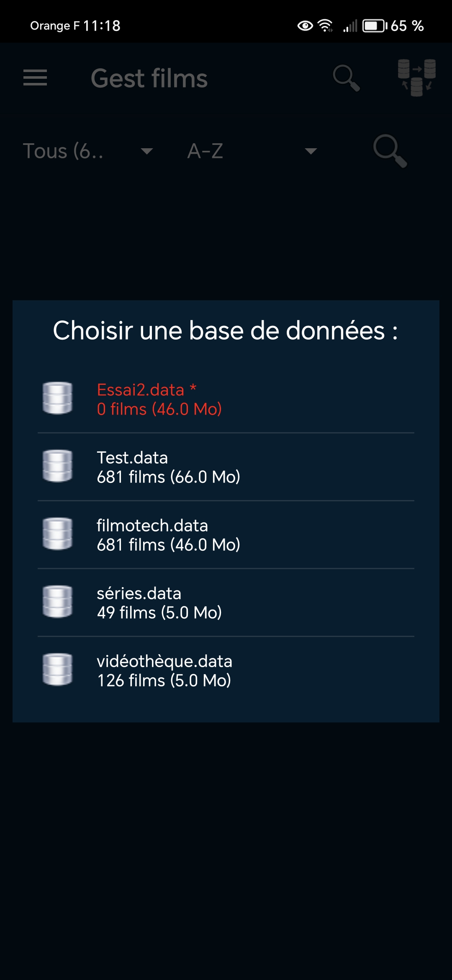Click the filmotech.data database icon
The height and width of the screenshot is (980, 452).
pyautogui.click(x=58, y=534)
